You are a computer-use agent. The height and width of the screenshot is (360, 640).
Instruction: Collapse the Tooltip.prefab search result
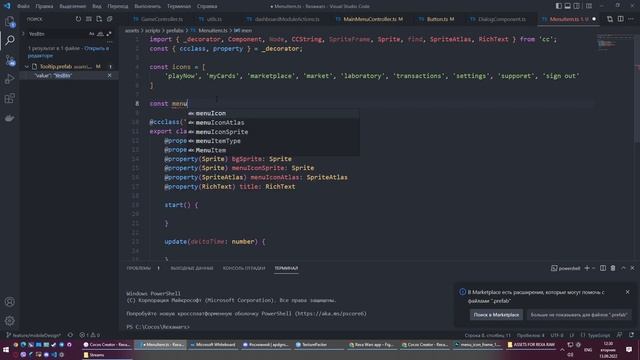point(27,66)
